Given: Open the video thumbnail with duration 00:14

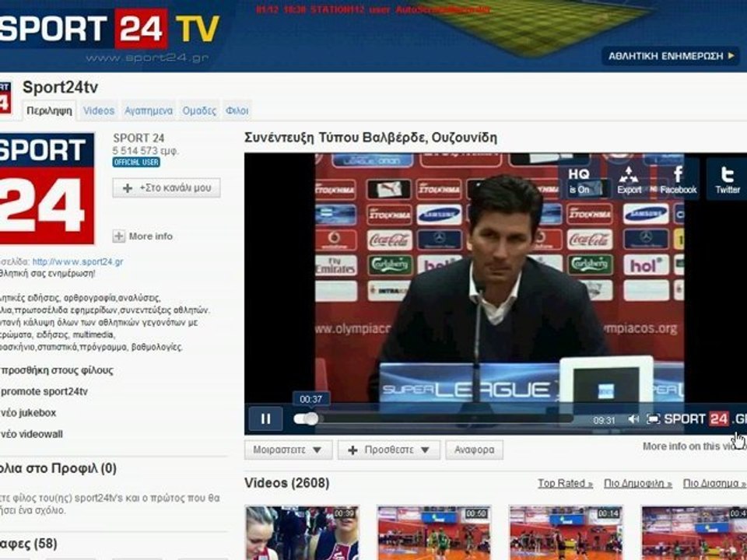Looking at the screenshot, I should click(566, 533).
